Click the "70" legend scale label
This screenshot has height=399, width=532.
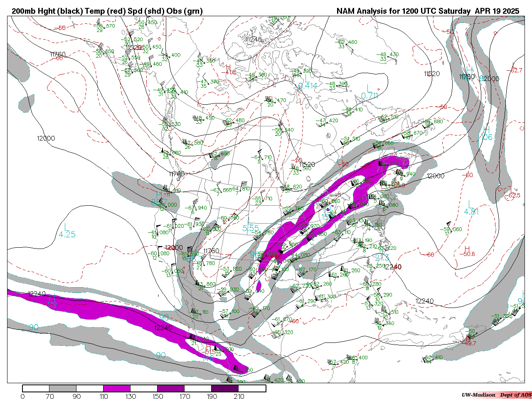click(49, 396)
